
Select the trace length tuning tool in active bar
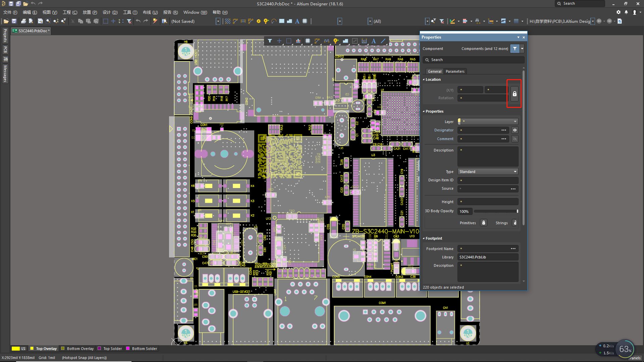click(x=326, y=41)
